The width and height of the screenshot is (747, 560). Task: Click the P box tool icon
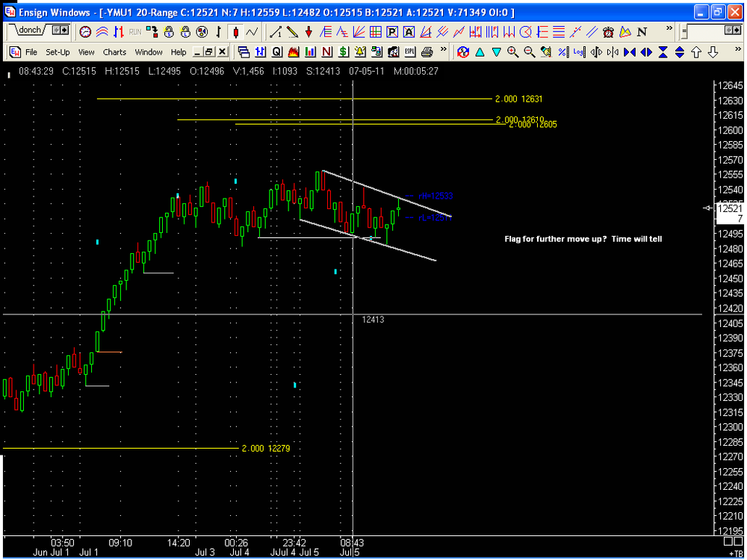[x=392, y=32]
